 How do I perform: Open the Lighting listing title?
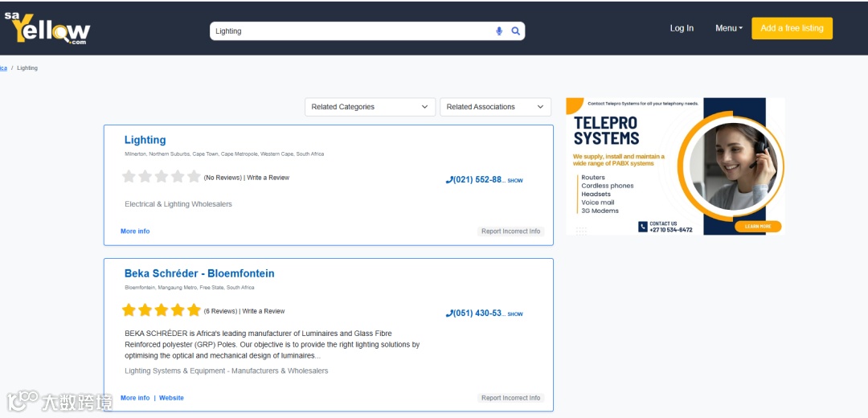(145, 140)
